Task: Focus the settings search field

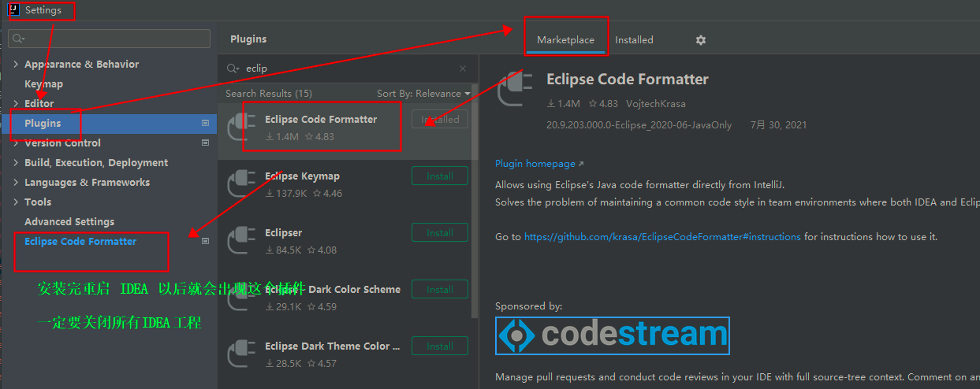Action: [110, 39]
